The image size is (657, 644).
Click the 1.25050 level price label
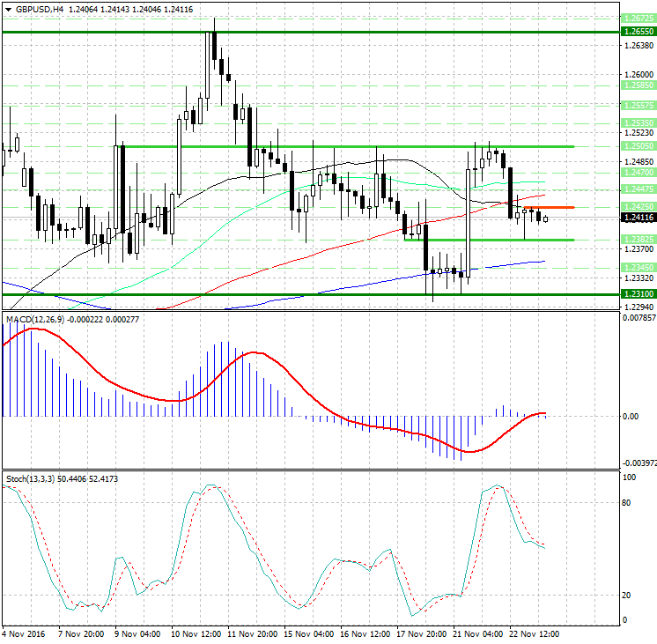[638, 146]
